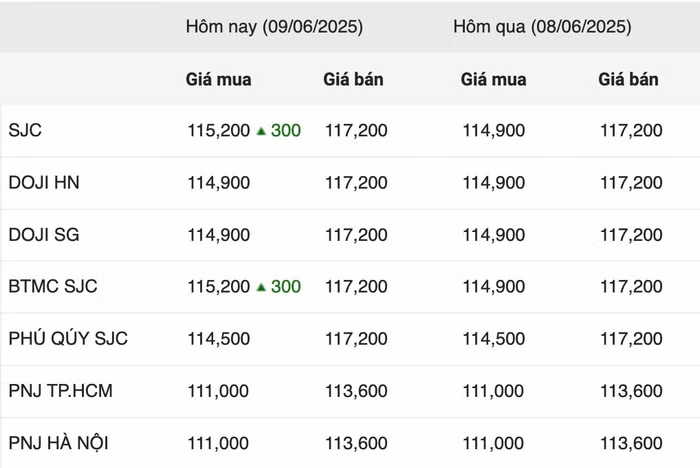700x468 pixels.
Task: Click yesterday's Giá mua column header
Action: click(493, 79)
